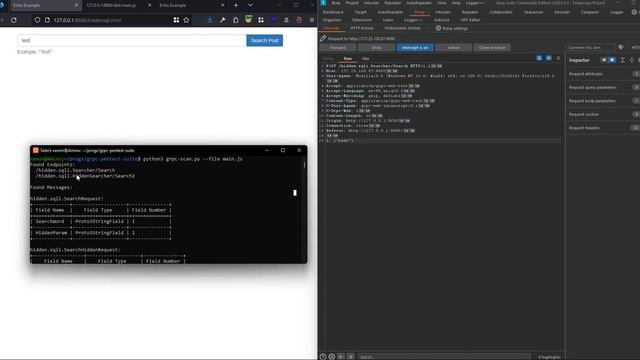Click the Search Post button
Image resolution: width=640 pixels, height=360 pixels.
tap(264, 40)
